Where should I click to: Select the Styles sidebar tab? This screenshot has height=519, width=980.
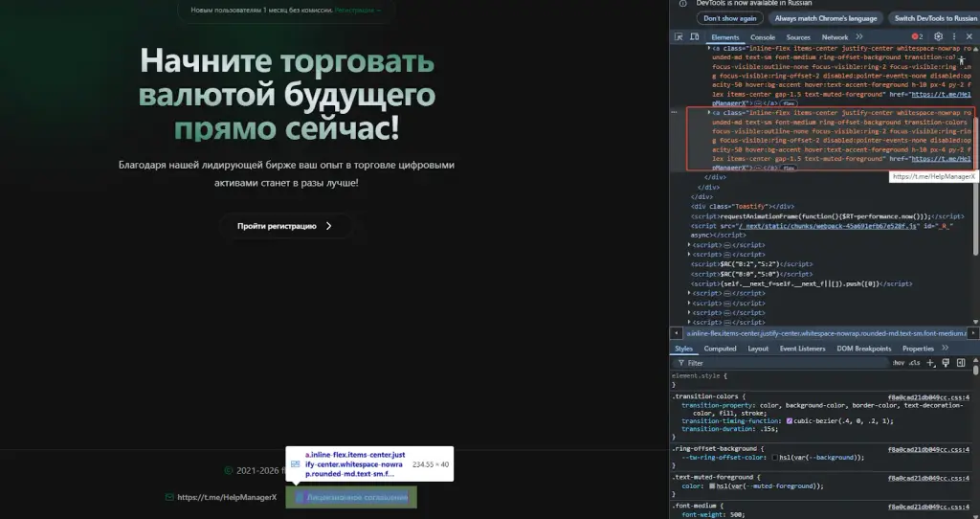(x=683, y=349)
